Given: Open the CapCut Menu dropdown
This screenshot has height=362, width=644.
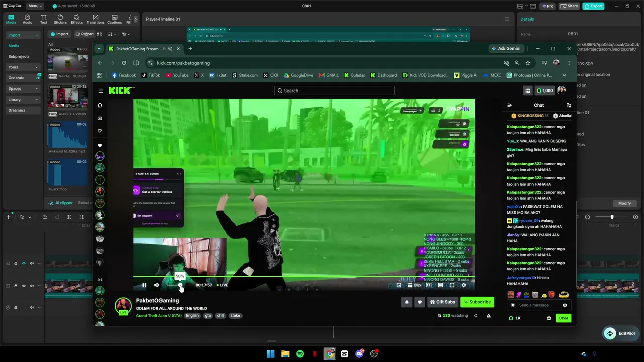Looking at the screenshot, I should pos(35,6).
